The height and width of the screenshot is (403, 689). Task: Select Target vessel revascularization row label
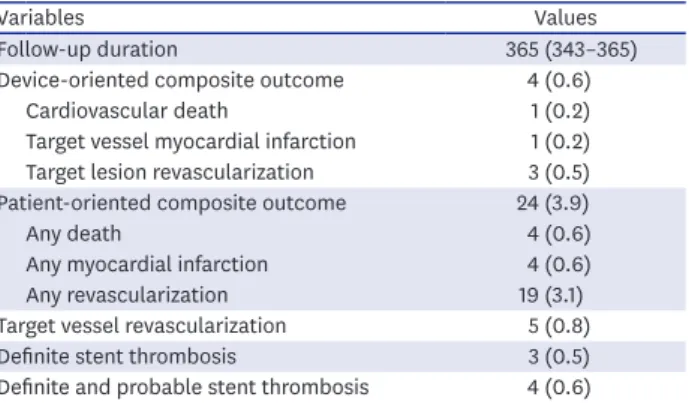tap(143, 326)
